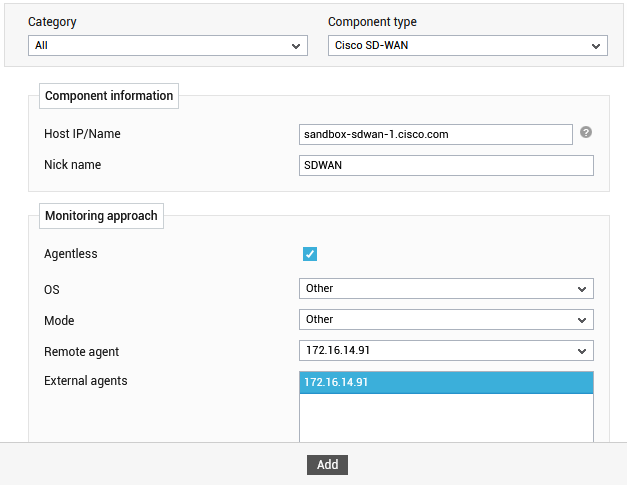Click empty area of External agents listbox
The height and width of the screenshot is (485, 627).
(446, 418)
